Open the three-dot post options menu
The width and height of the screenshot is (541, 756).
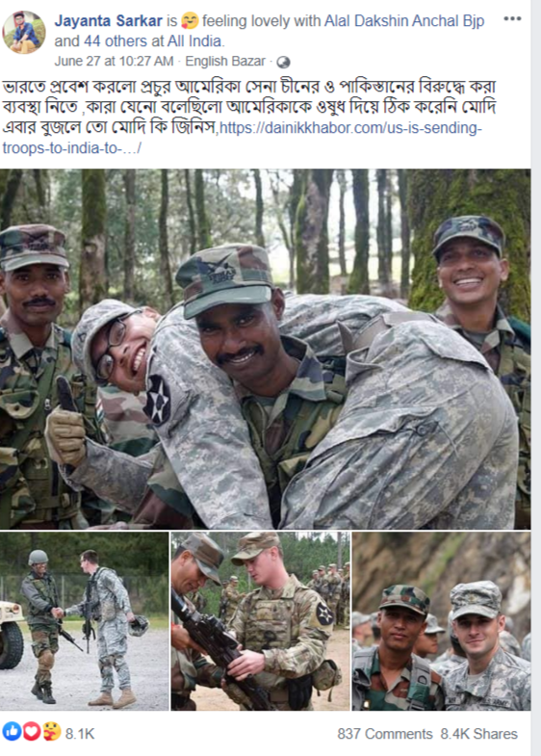click(512, 19)
